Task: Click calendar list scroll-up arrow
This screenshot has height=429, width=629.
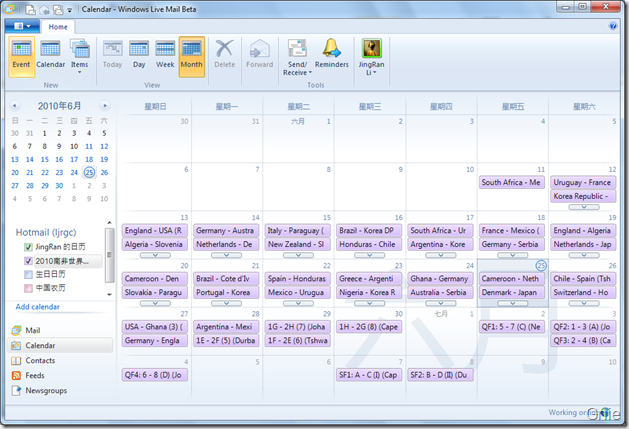Action: (x=109, y=223)
